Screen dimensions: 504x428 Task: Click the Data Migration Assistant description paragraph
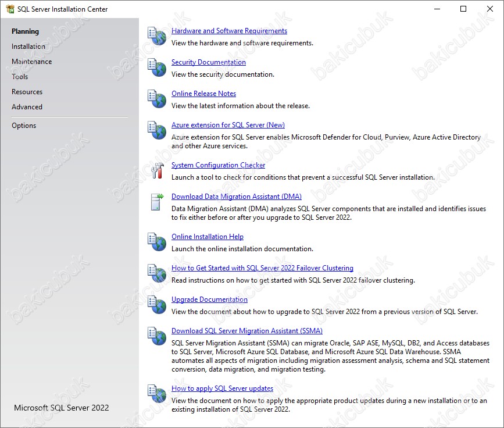click(328, 213)
